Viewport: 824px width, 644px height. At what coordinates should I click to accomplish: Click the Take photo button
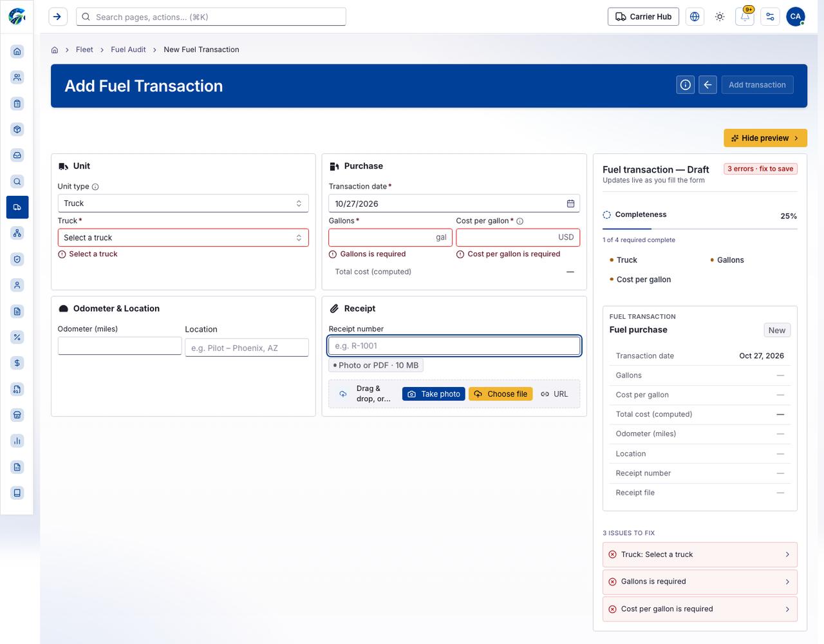click(x=434, y=394)
